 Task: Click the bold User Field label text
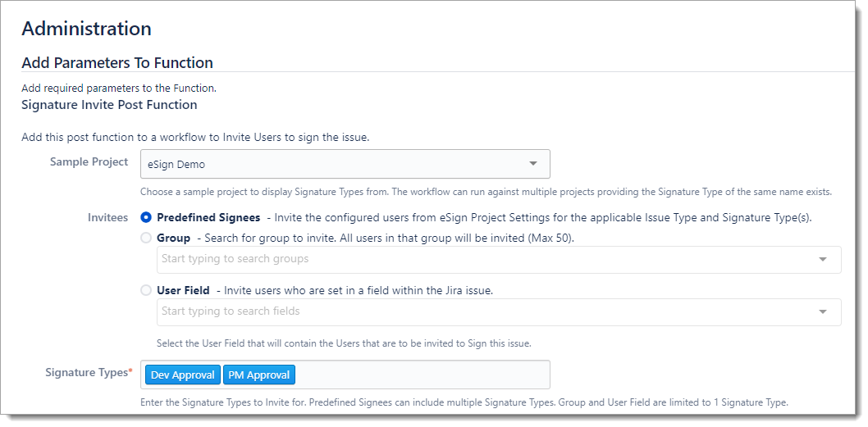[183, 290]
